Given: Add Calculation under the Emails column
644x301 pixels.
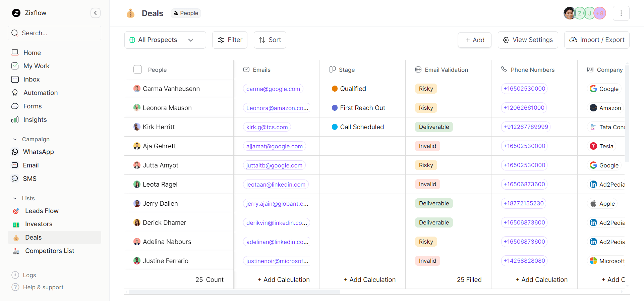Looking at the screenshot, I should (283, 280).
